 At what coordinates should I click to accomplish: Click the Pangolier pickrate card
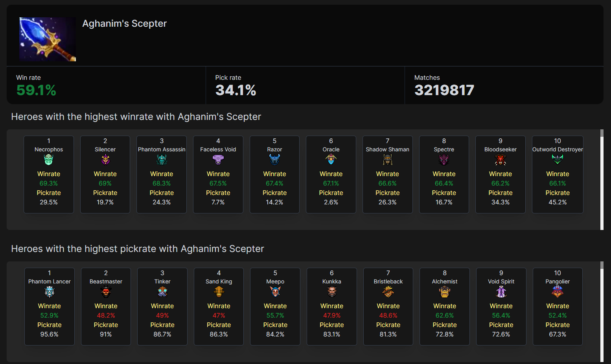558,307
